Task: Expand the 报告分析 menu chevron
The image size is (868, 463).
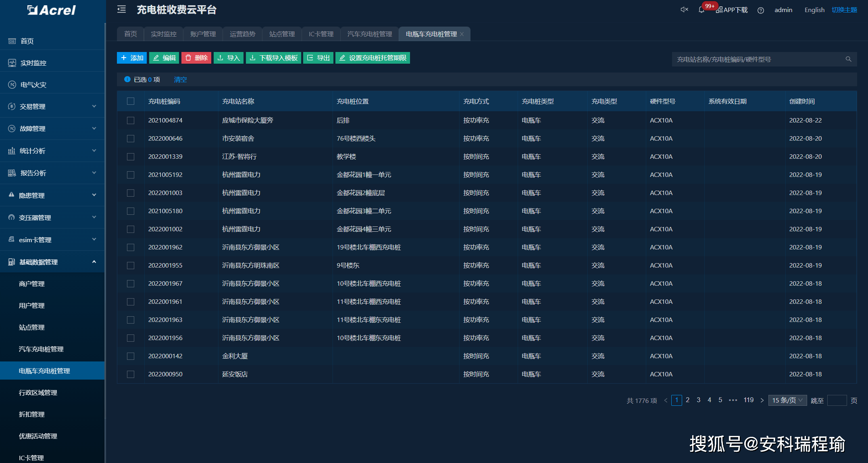Action: pyautogui.click(x=94, y=173)
